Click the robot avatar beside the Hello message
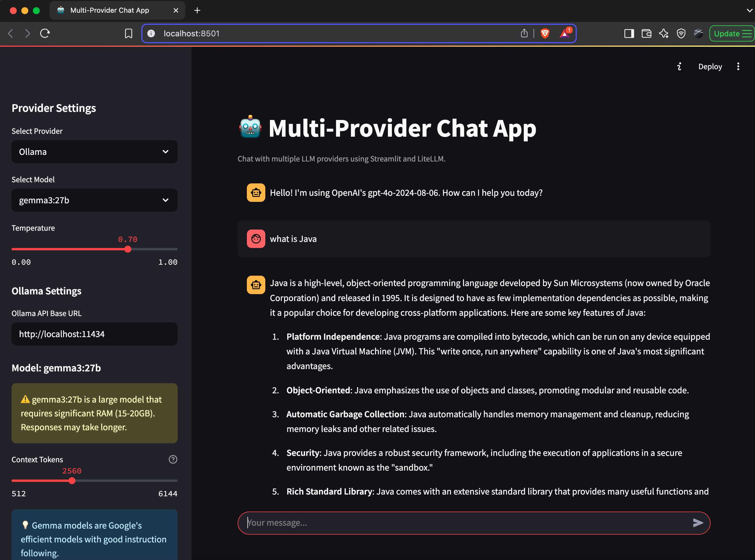 click(x=256, y=193)
